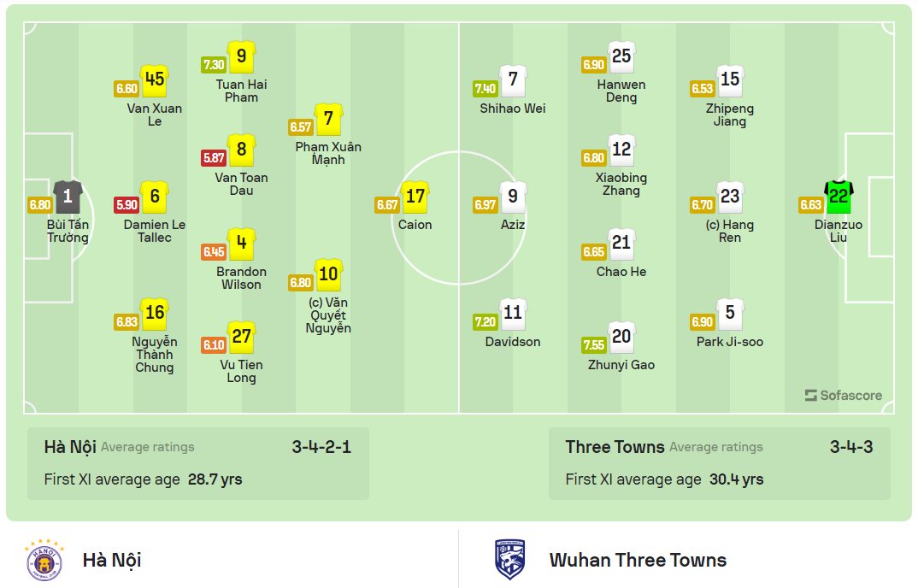This screenshot has width=918, height=588.
Task: Click Dianzuo Liu's green goalkeeper shirt
Action: click(839, 197)
